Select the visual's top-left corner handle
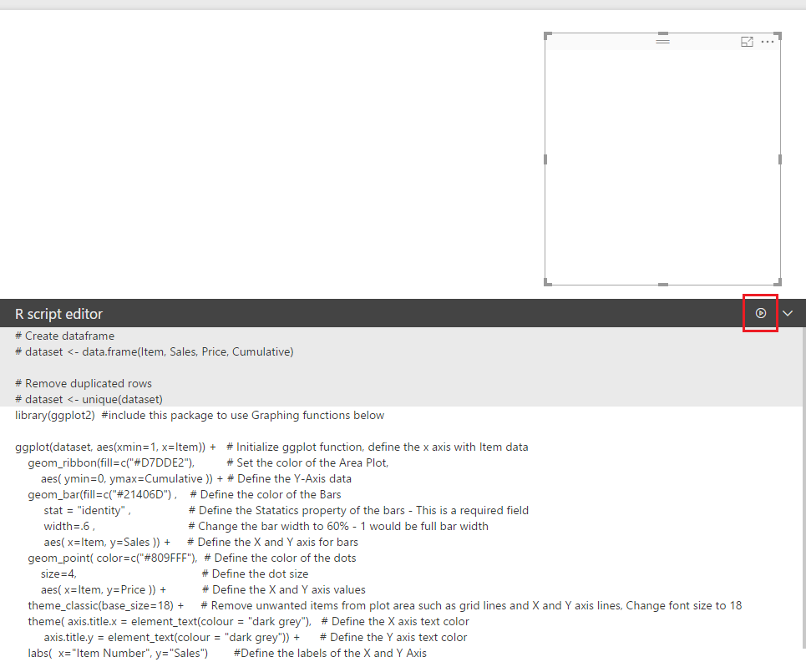Screen dimensions: 806x672 pyautogui.click(x=547, y=35)
